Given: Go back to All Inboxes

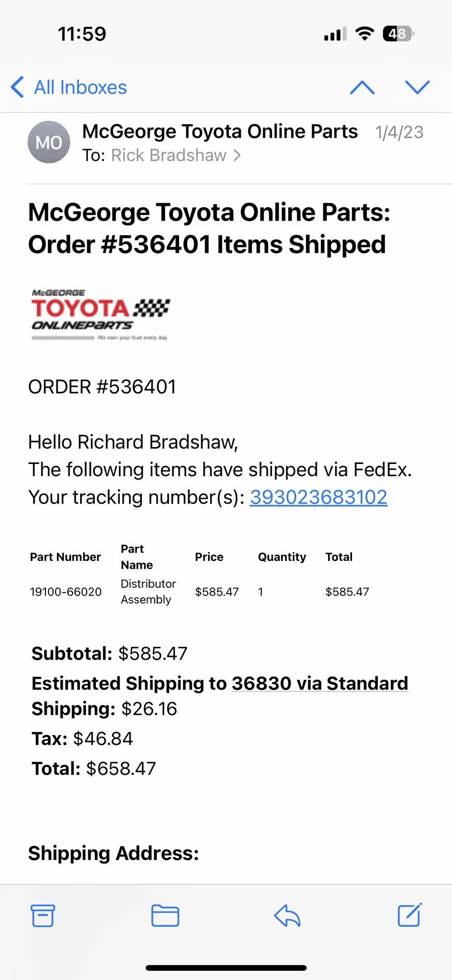Looking at the screenshot, I should pos(69,88).
